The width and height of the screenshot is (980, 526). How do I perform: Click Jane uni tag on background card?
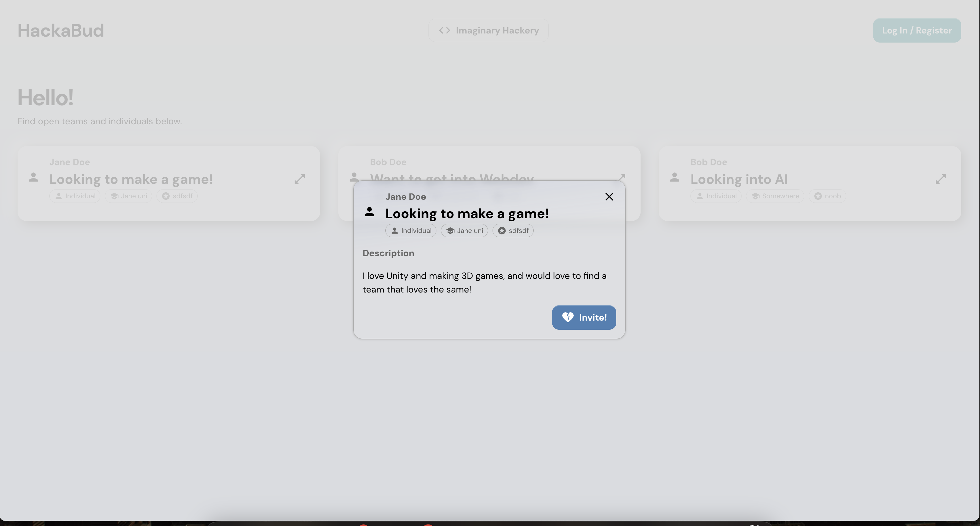coord(128,196)
